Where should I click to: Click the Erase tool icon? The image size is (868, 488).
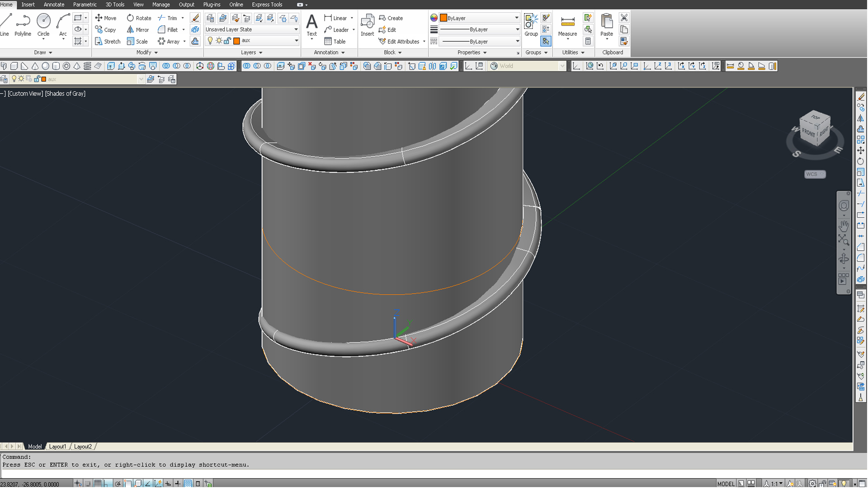(x=195, y=18)
